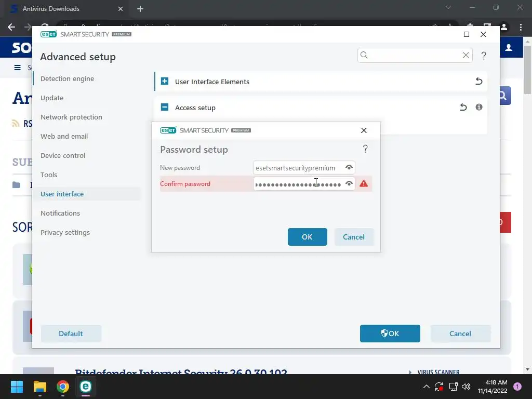Click the magnifier icon in the setup search box

point(364,55)
